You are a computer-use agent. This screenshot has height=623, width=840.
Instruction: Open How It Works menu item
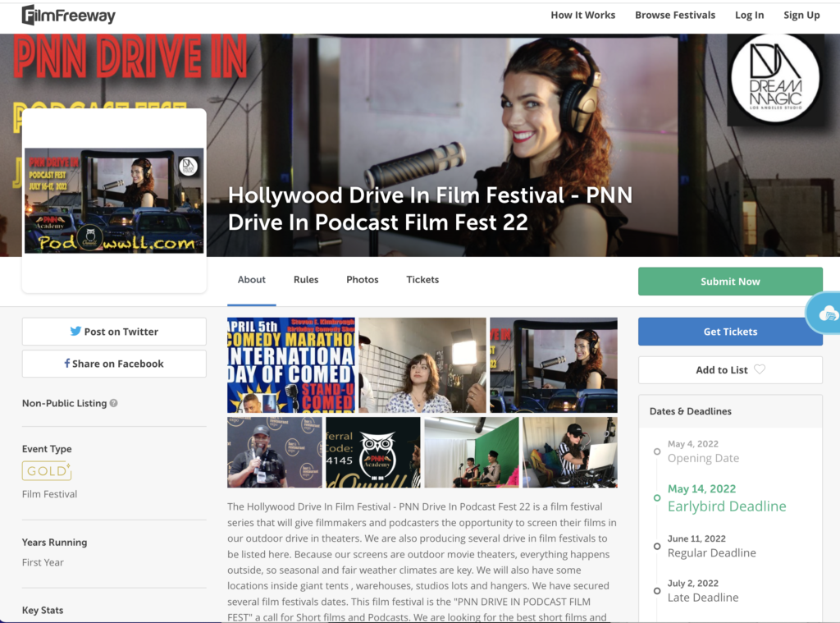coord(583,15)
